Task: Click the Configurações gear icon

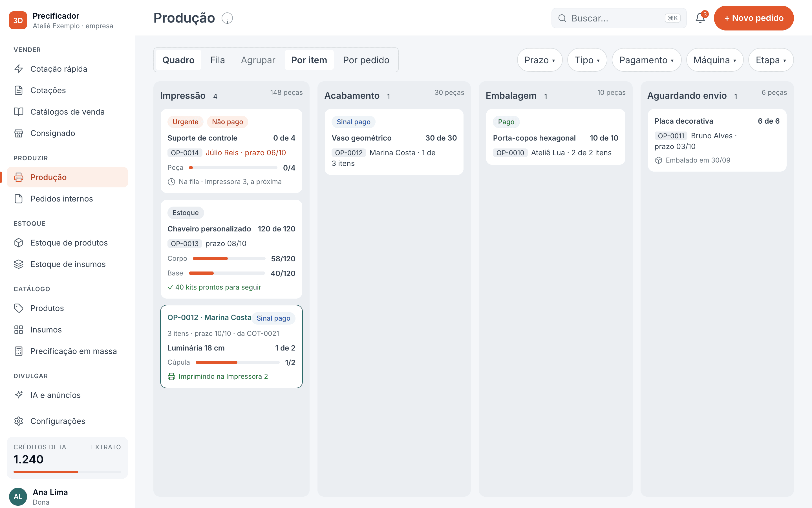Action: [19, 421]
